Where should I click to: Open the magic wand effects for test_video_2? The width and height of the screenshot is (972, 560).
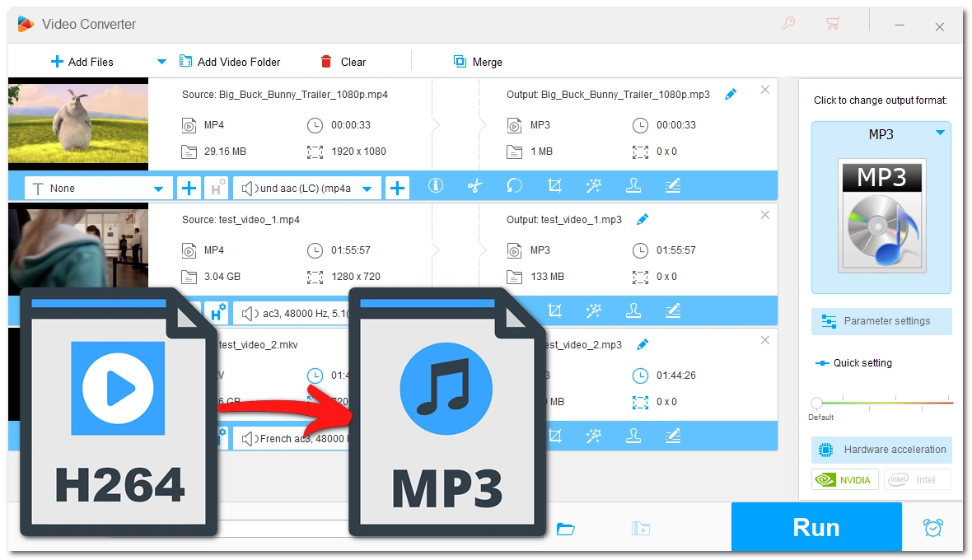click(593, 436)
